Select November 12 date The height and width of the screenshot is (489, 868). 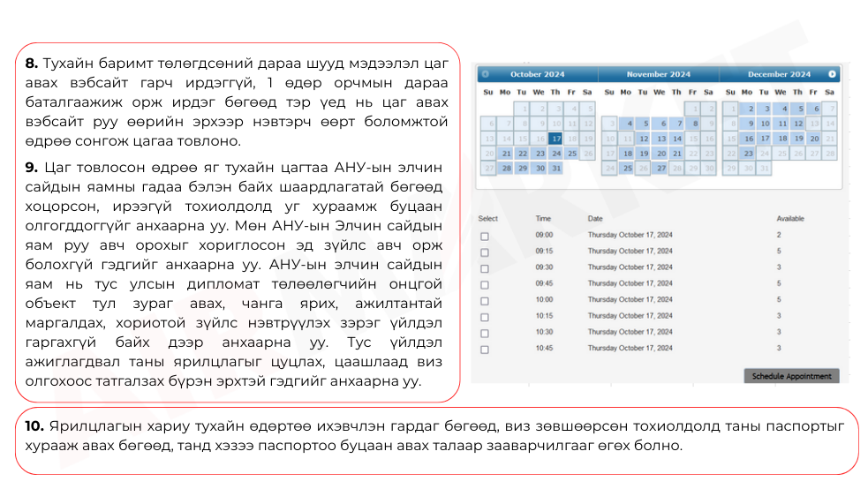click(643, 139)
